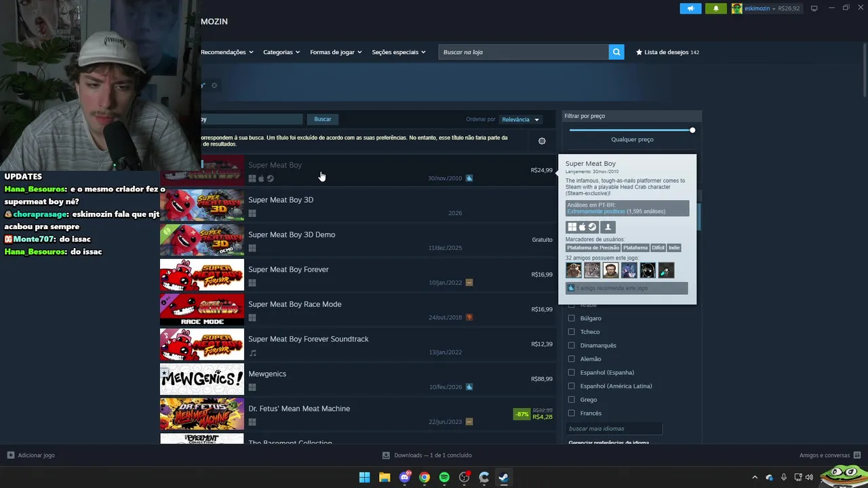Image resolution: width=868 pixels, height=488 pixels.
Task: Click the SteamOS icon on Super Meat Boy row
Action: [270, 179]
